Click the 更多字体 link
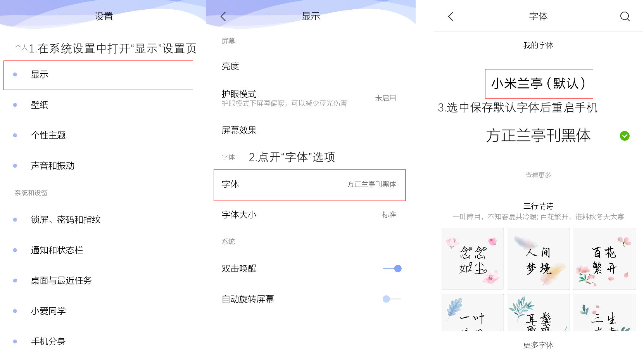644x360 pixels. (538, 345)
